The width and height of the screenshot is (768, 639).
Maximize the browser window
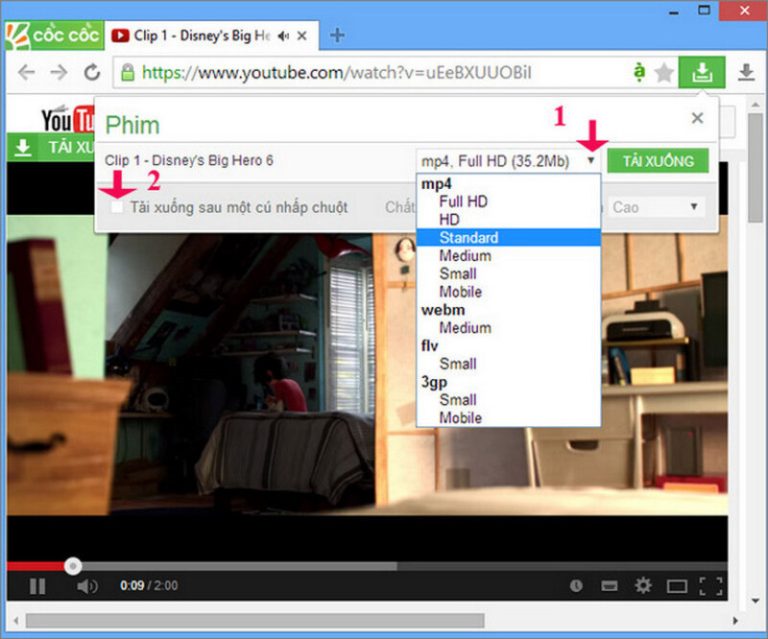[704, 11]
